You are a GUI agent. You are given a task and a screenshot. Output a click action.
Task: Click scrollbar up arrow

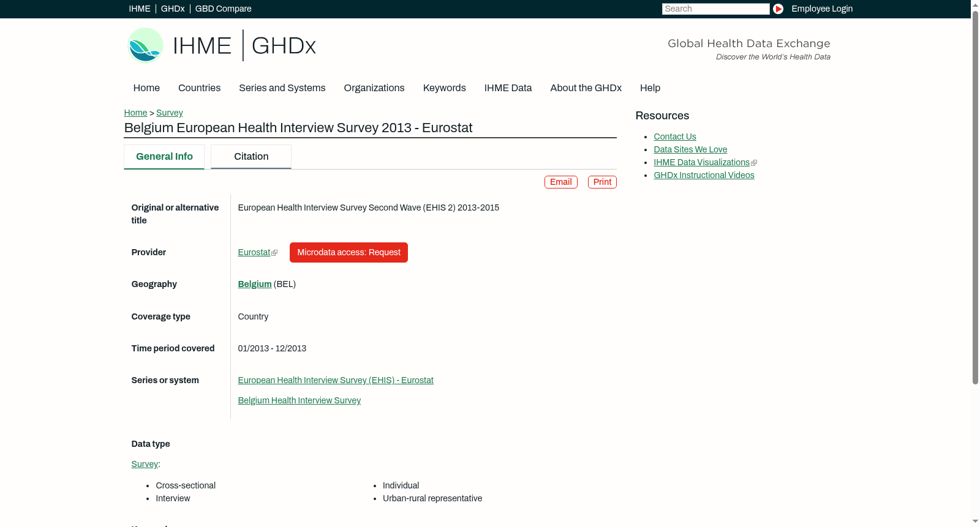point(975,4)
